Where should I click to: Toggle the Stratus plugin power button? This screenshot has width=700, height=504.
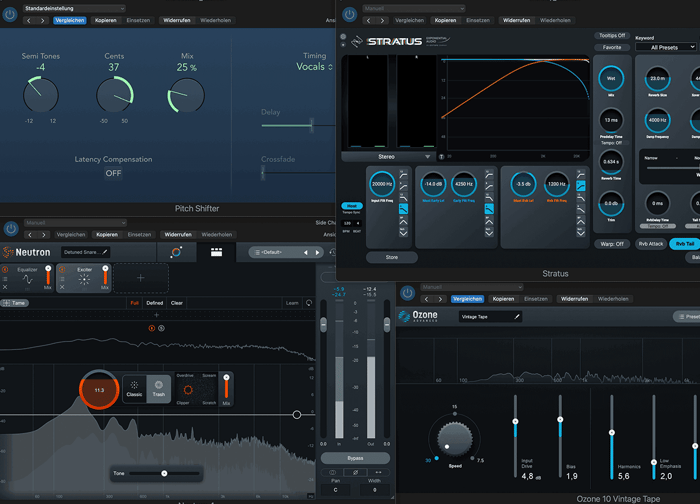(x=350, y=14)
